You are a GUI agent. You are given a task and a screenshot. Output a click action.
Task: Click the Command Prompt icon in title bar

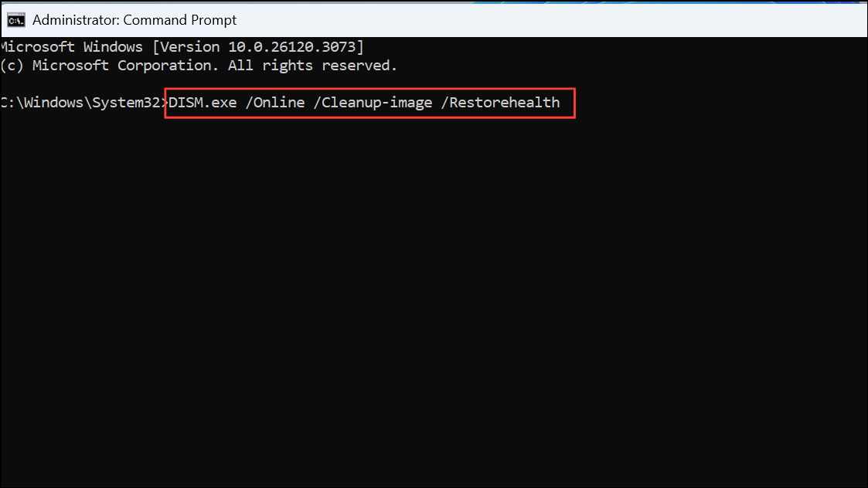click(x=15, y=19)
